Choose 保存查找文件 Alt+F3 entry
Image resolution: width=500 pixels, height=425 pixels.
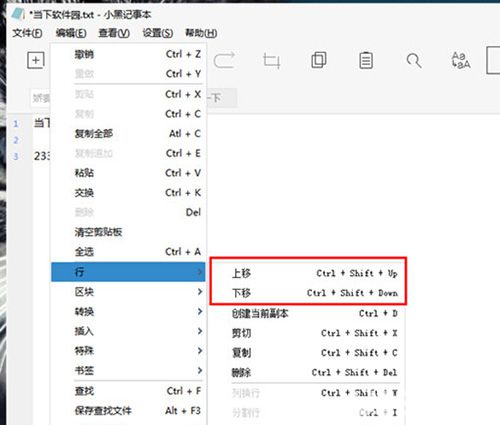[x=128, y=411]
